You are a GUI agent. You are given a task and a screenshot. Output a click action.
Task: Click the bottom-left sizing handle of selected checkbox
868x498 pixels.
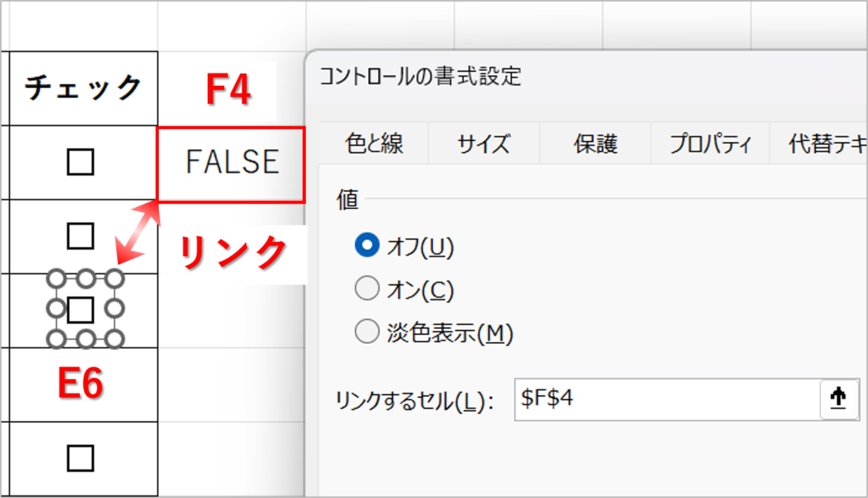tap(56, 339)
